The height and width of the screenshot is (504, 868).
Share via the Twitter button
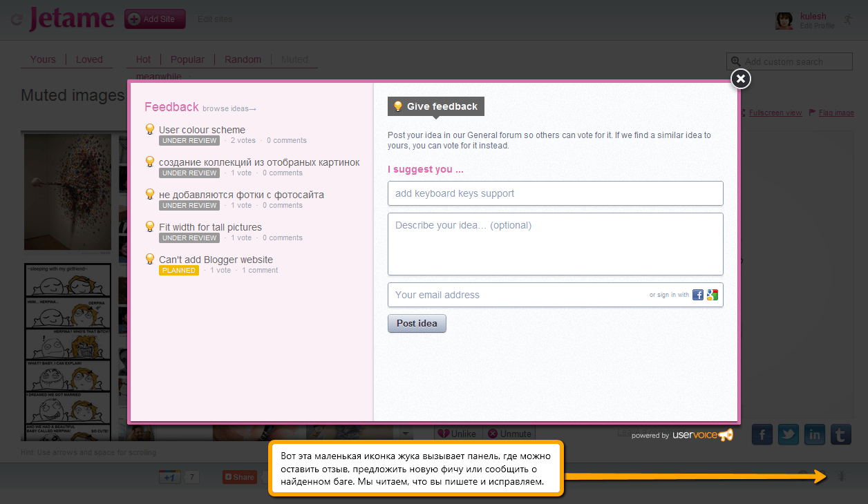coord(789,434)
